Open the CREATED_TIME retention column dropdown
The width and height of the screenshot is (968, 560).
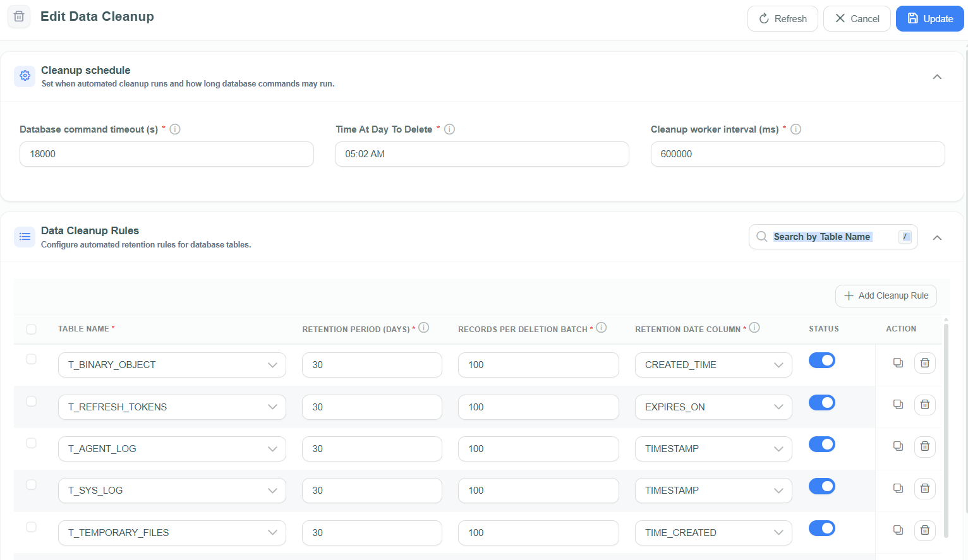pyautogui.click(x=713, y=365)
